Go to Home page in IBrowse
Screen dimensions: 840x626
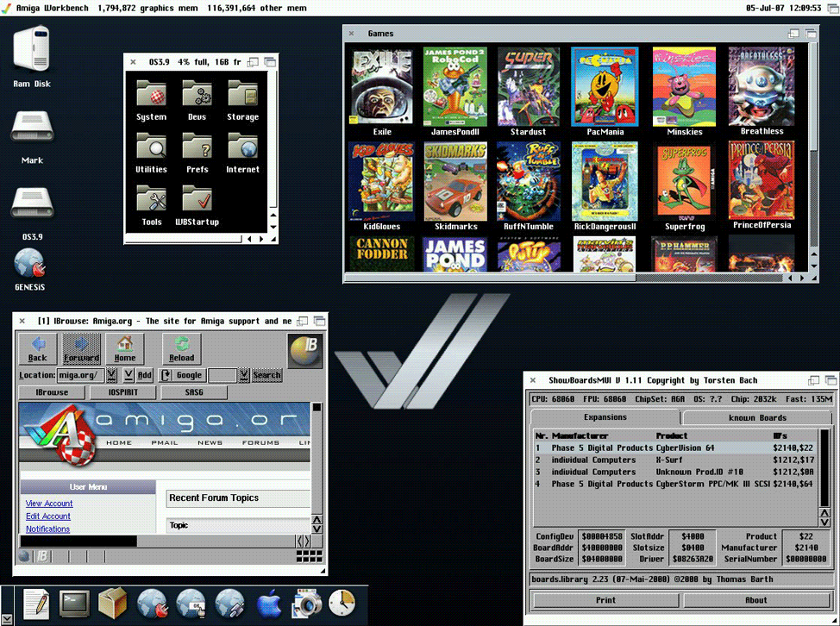pos(125,349)
